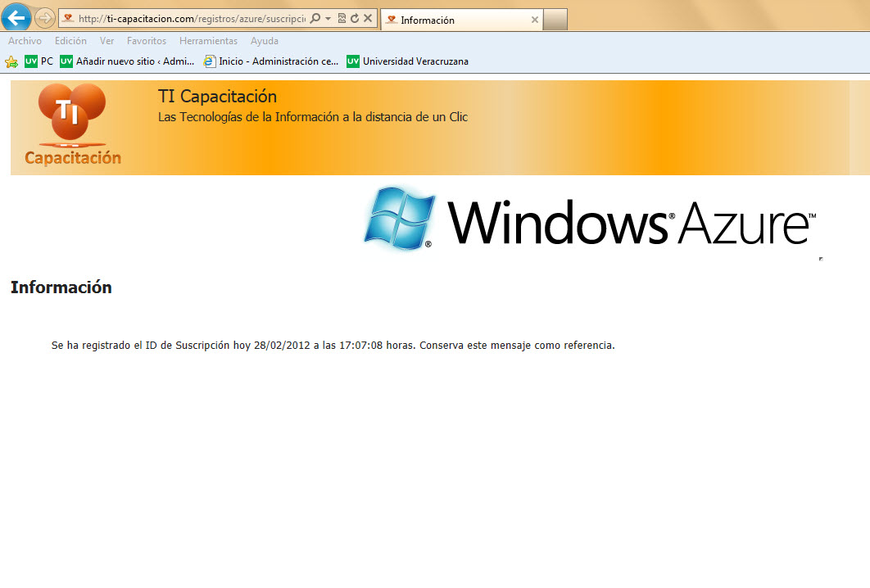Open the Ayuda menu

(x=265, y=41)
